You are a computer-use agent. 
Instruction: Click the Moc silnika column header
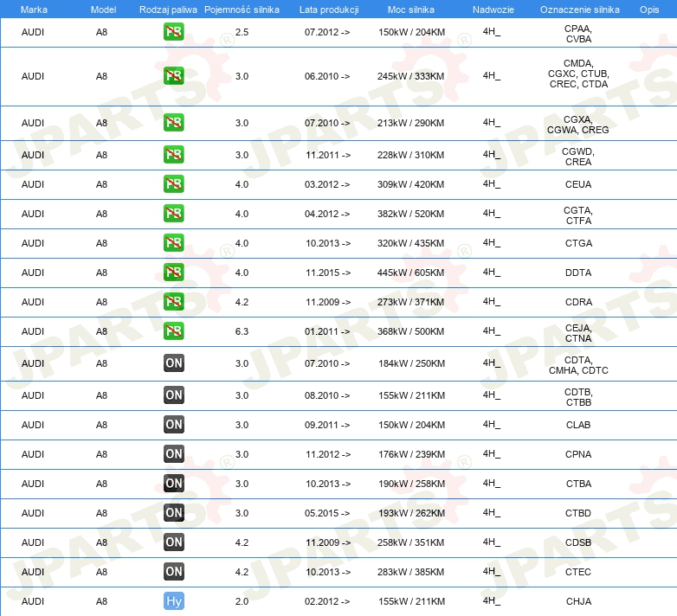coord(411,9)
